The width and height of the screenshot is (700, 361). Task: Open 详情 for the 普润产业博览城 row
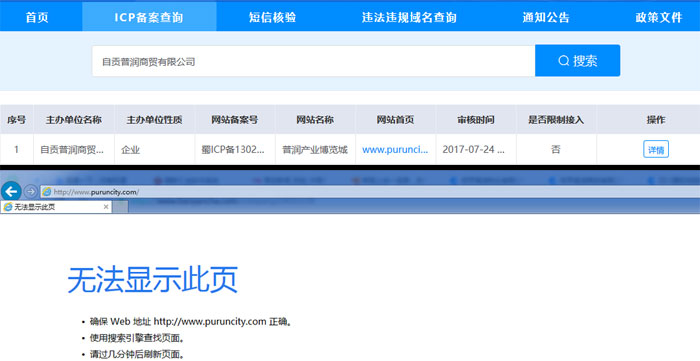[656, 149]
